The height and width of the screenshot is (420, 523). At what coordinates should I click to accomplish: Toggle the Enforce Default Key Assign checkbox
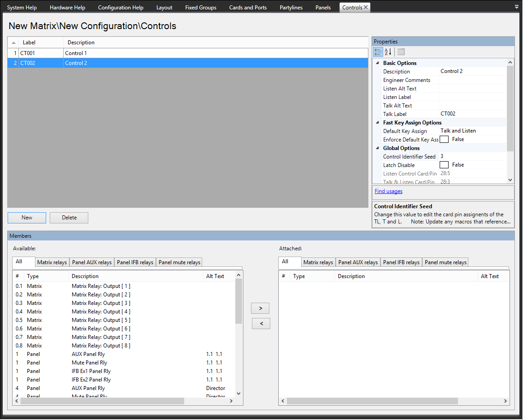coord(444,139)
